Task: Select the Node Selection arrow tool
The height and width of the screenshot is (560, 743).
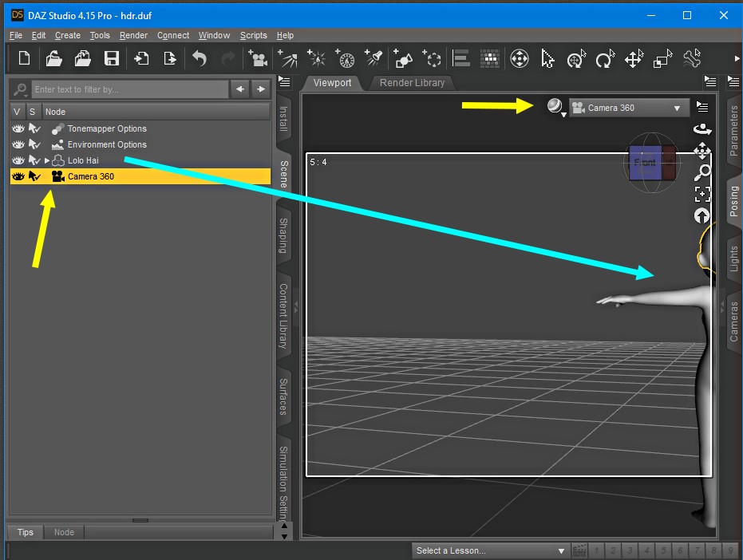Action: (x=547, y=59)
